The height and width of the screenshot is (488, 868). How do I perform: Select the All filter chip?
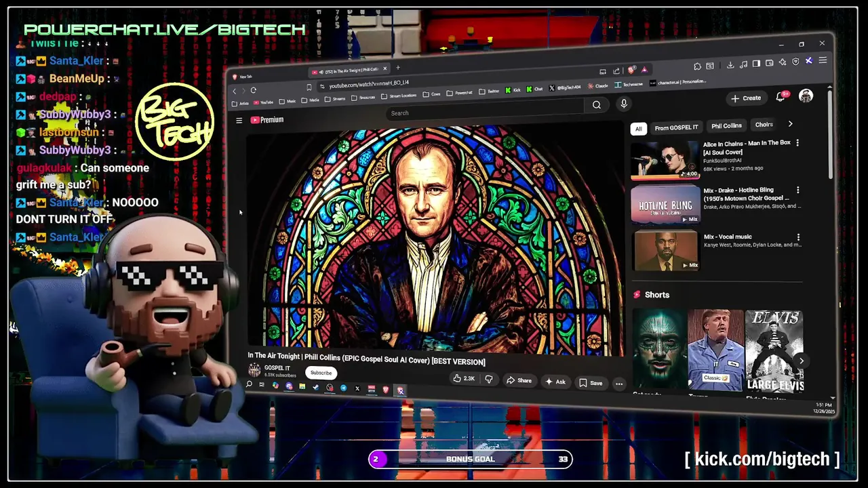point(638,129)
